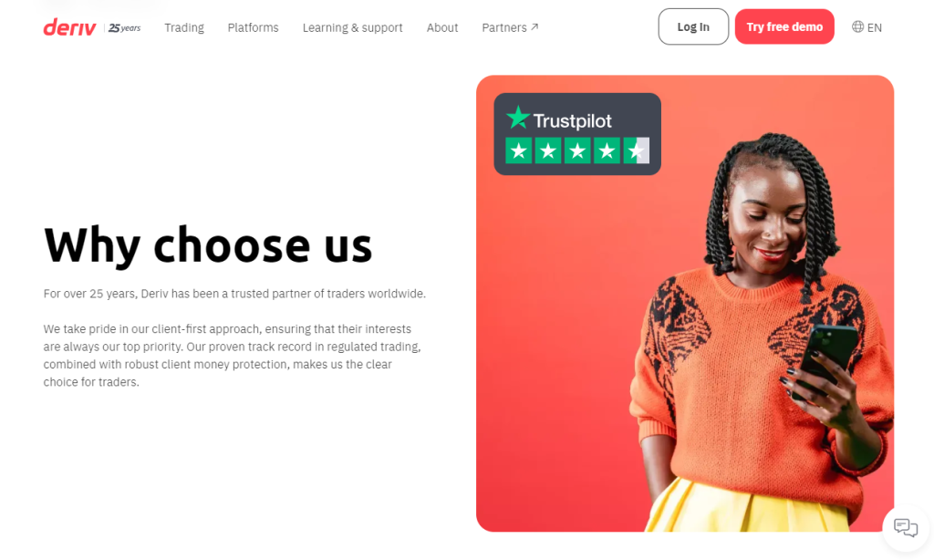Click the Partners external link arrow
Screen dimensions: 934x560
534,26
